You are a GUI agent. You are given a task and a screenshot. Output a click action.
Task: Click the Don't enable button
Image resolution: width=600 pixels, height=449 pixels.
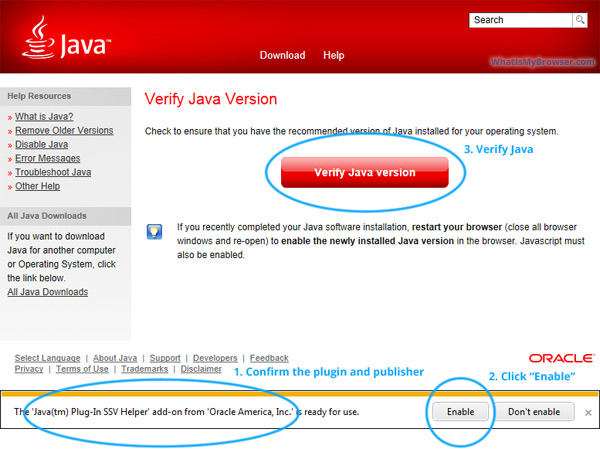534,412
